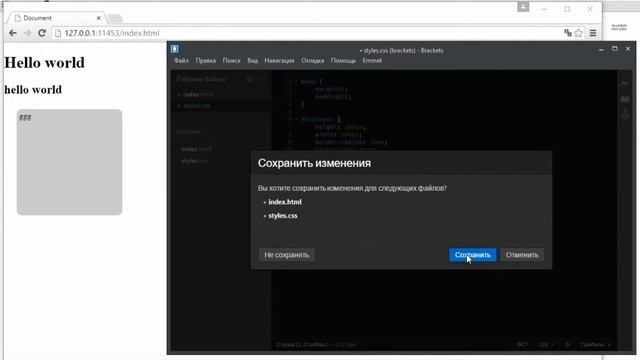Click index.html in the save dialog list
Image resolution: width=640 pixels, height=360 pixels.
coord(285,202)
